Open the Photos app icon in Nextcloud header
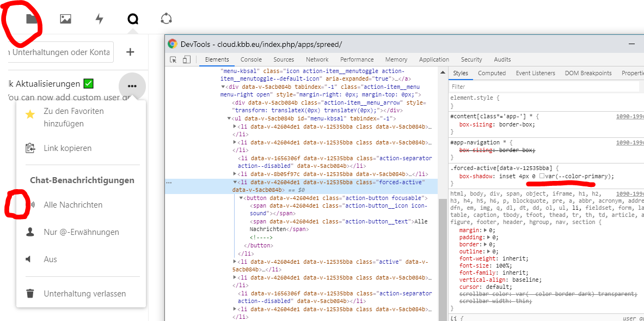644x321 pixels. (x=66, y=19)
